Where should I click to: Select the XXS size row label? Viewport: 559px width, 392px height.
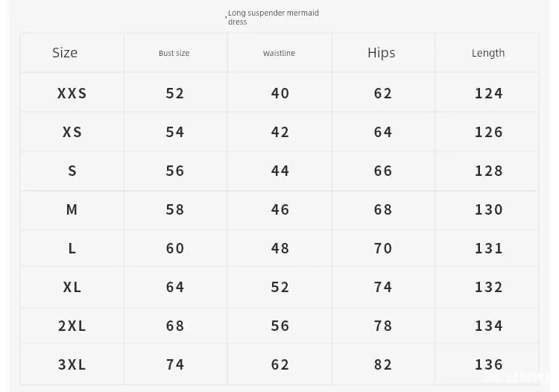click(72, 93)
